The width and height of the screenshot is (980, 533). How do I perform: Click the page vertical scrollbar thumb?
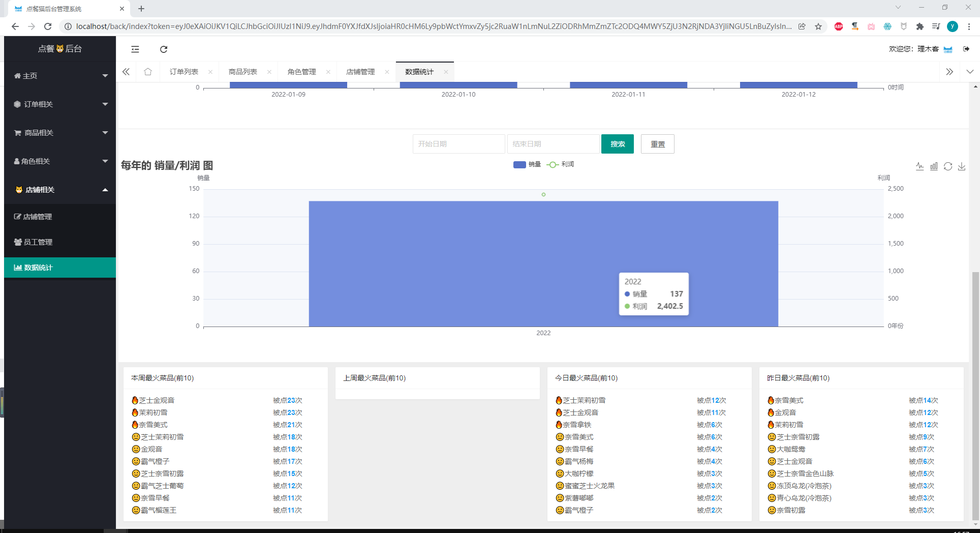click(x=975, y=396)
